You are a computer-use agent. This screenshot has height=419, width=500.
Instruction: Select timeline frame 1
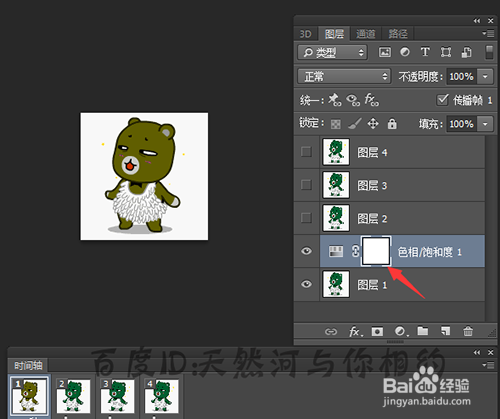click(x=29, y=396)
